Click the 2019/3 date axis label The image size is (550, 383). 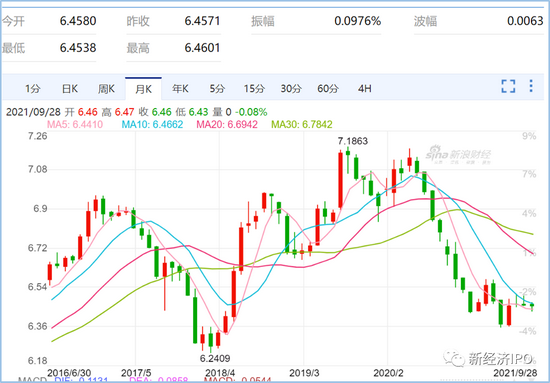pyautogui.click(x=304, y=372)
